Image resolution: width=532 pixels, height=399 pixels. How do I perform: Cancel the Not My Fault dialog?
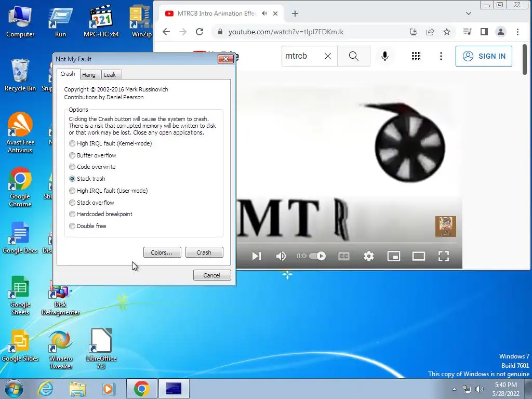coord(212,275)
